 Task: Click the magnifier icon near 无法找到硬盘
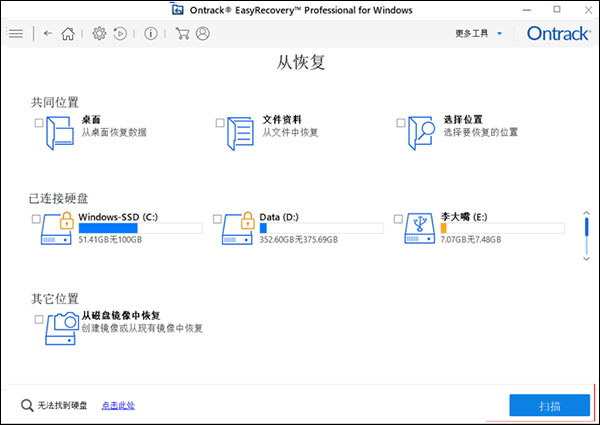coord(27,405)
